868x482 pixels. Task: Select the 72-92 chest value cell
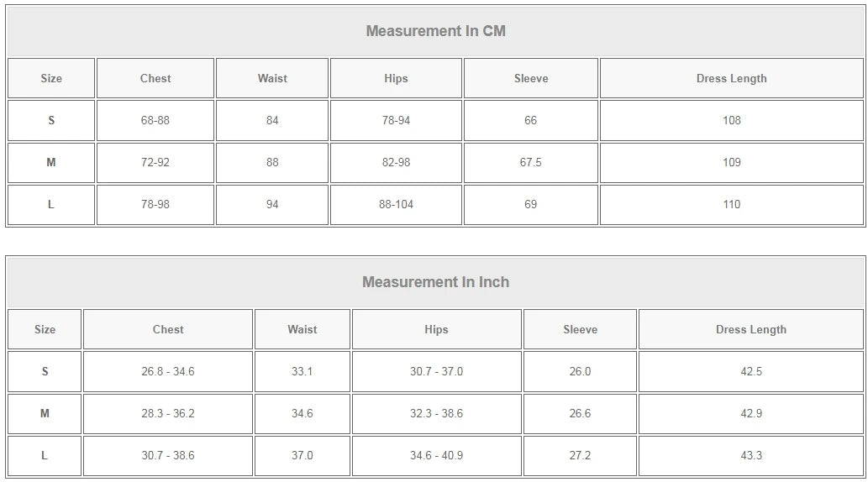(x=155, y=163)
